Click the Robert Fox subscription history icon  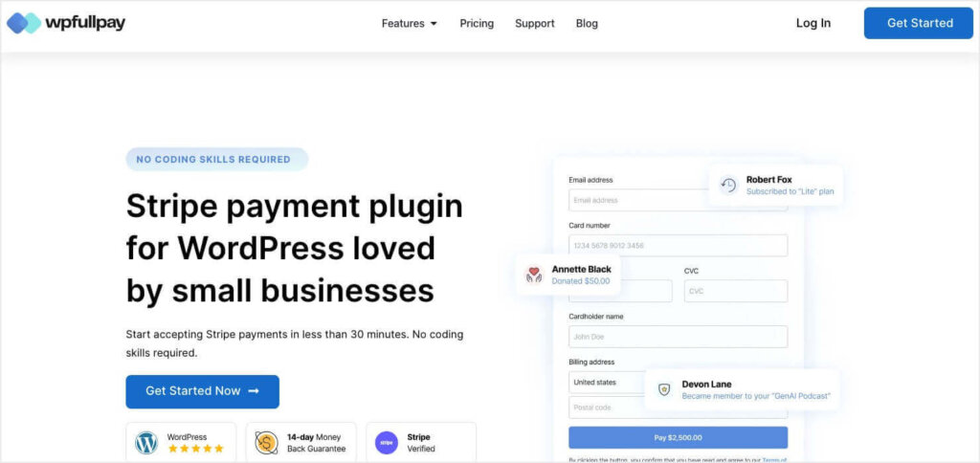pos(728,186)
